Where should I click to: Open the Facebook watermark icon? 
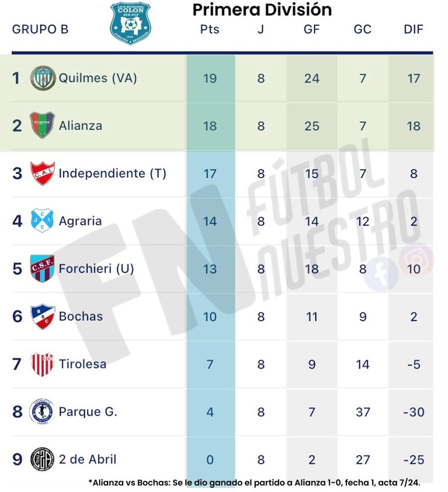(381, 274)
